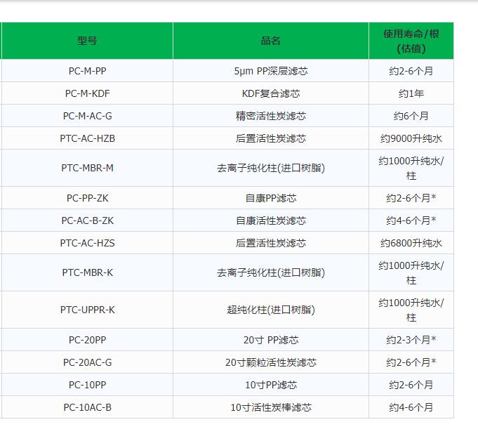Select the PC-20PP model cell
This screenshot has height=448, width=478.
(x=87, y=340)
